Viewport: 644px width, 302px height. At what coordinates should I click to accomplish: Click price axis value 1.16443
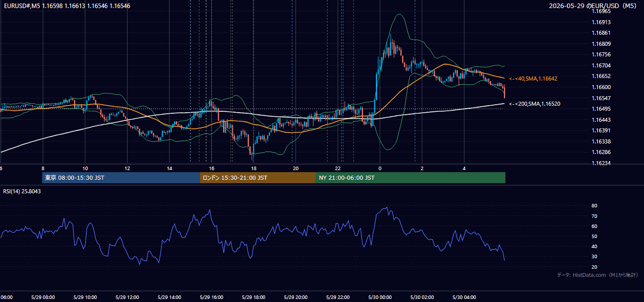pyautogui.click(x=602, y=120)
